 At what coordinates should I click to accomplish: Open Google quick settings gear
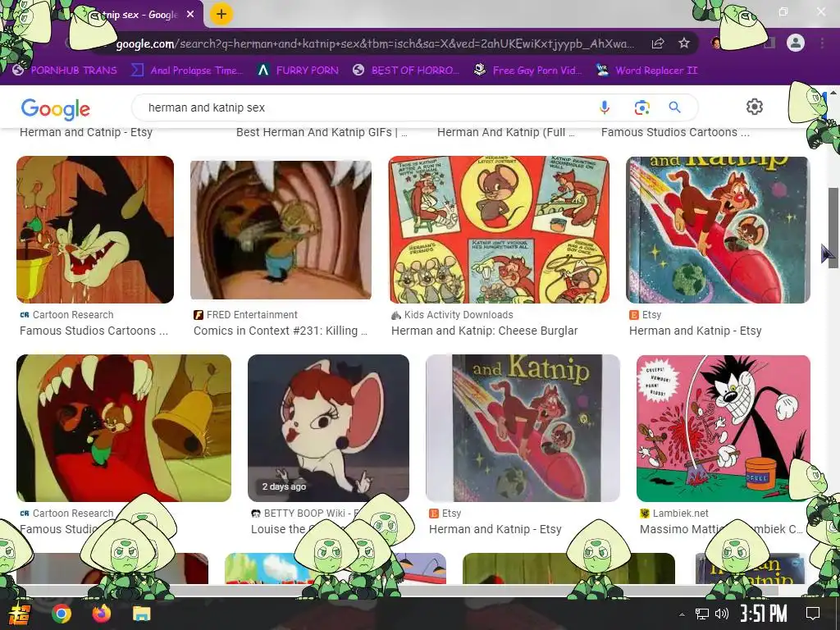pos(755,107)
